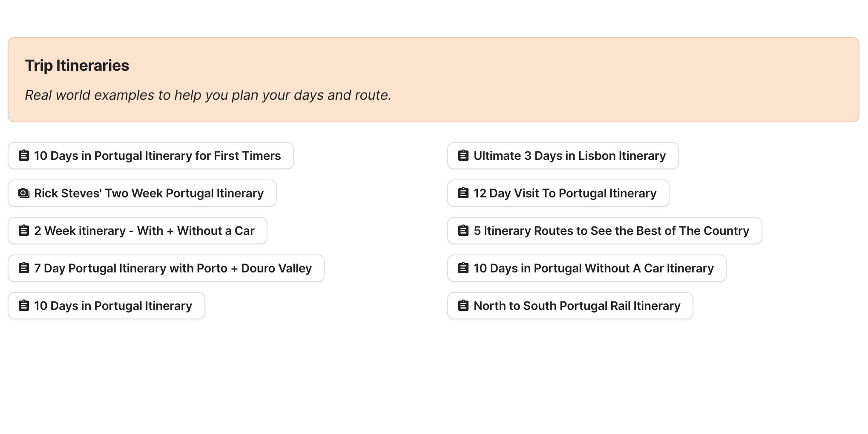Click the clipboard icon on 7 Day Porto itinerary
This screenshot has height=434, width=868.
point(24,268)
